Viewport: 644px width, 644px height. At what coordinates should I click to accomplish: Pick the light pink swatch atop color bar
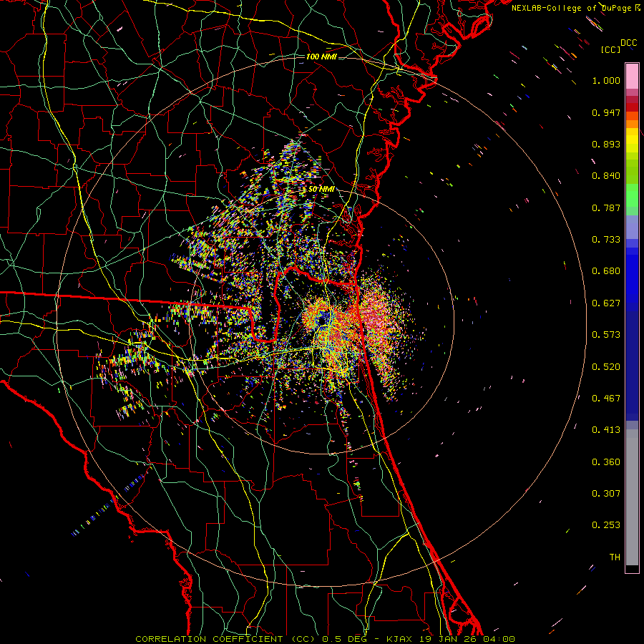pyautogui.click(x=632, y=76)
